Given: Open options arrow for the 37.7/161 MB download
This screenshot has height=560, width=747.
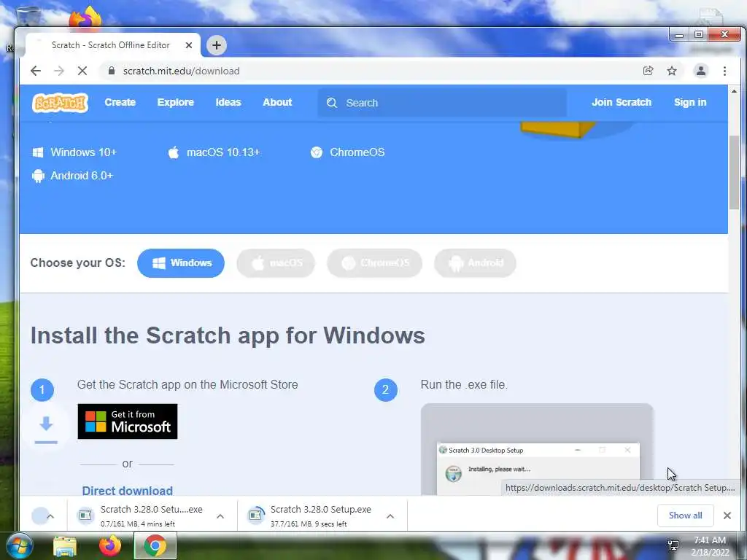Looking at the screenshot, I should [x=390, y=516].
